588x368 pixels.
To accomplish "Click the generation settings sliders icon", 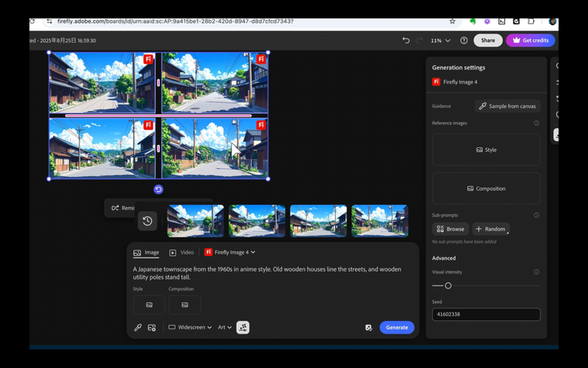I will (243, 327).
